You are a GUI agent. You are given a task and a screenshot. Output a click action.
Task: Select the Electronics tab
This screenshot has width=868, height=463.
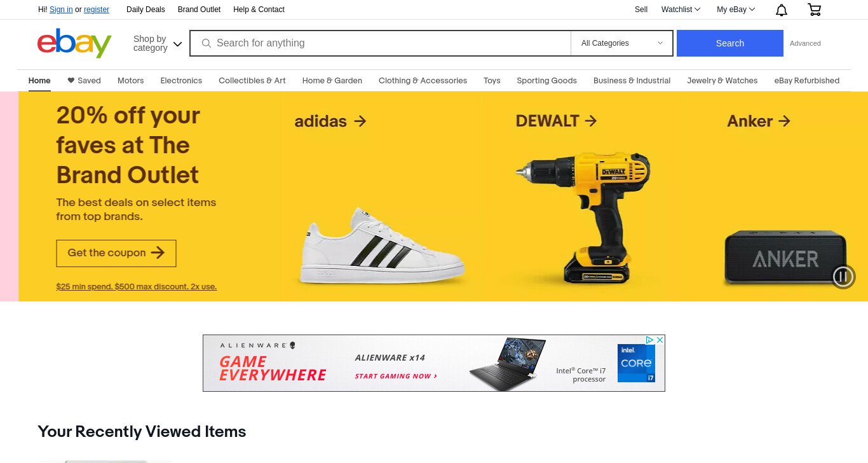tap(181, 81)
